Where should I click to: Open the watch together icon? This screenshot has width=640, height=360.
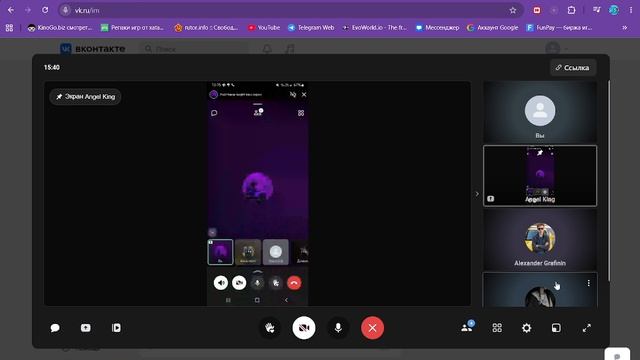point(116,328)
